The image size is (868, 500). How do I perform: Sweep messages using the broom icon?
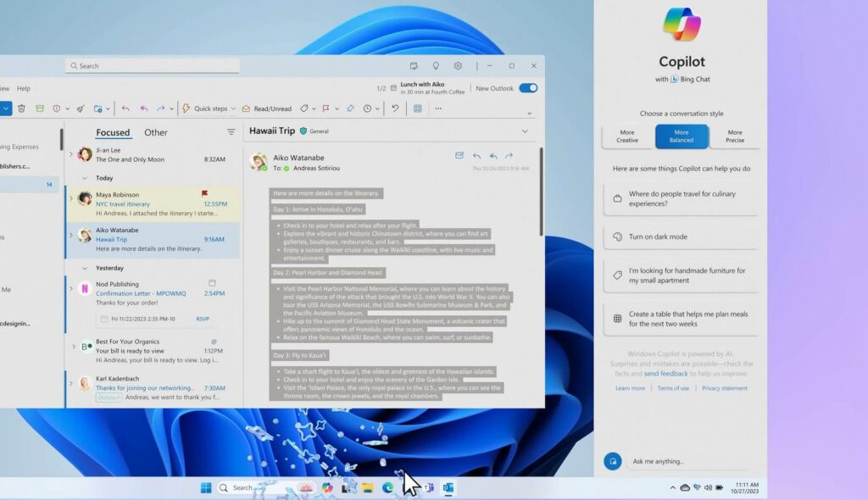(79, 108)
